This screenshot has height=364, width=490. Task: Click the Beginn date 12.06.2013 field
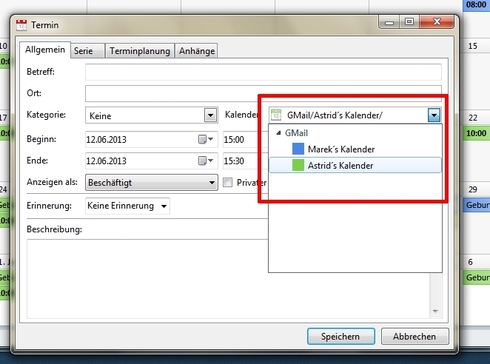151,139
